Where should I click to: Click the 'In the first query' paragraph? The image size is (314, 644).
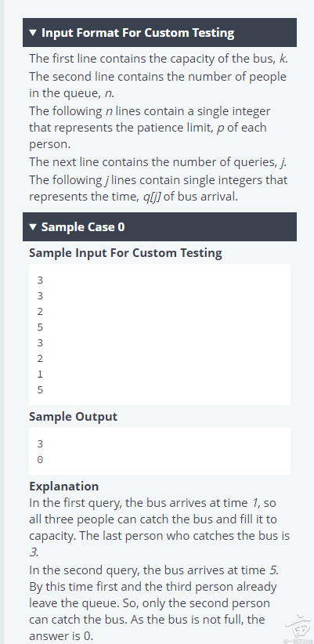[159, 527]
